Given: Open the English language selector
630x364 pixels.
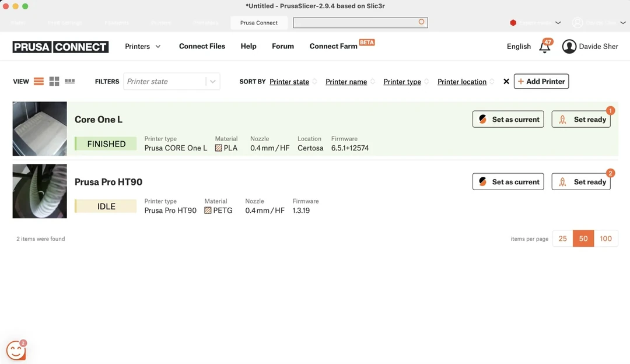Looking at the screenshot, I should (519, 47).
